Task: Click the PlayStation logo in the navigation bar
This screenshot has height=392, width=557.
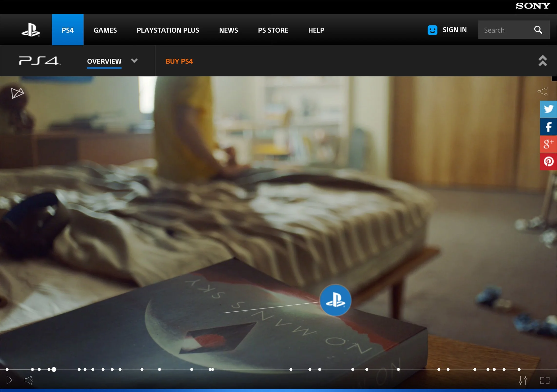Action: (31, 30)
